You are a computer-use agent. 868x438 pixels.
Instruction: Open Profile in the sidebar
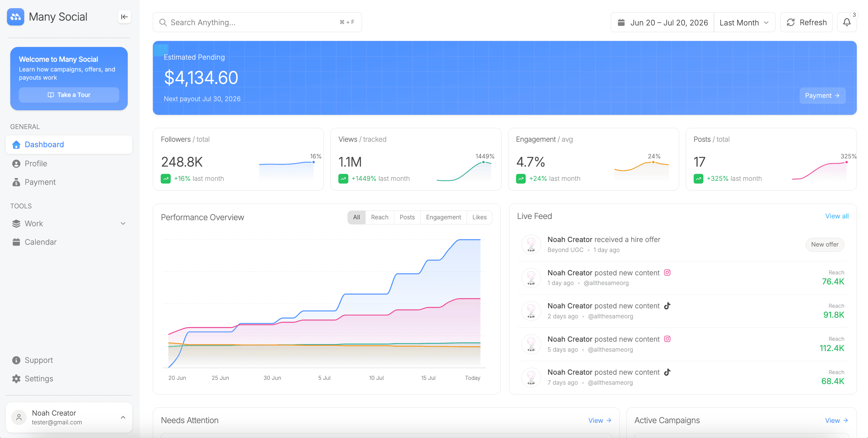[x=69, y=164]
